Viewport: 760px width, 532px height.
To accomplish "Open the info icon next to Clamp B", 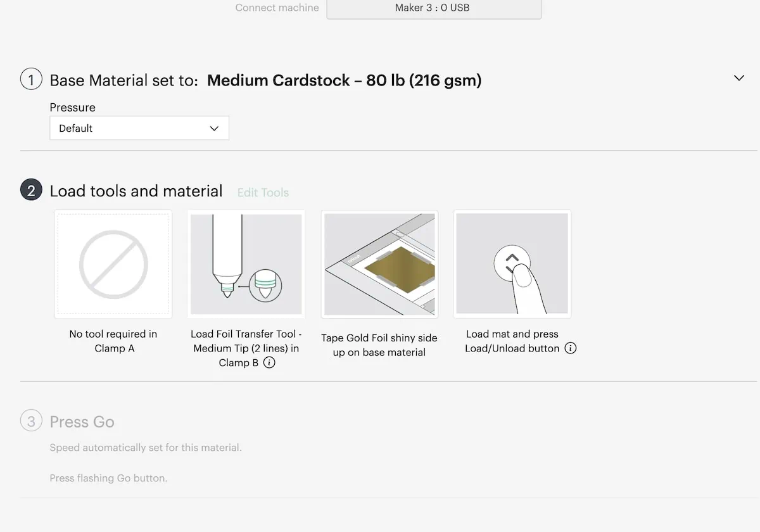I will click(269, 363).
